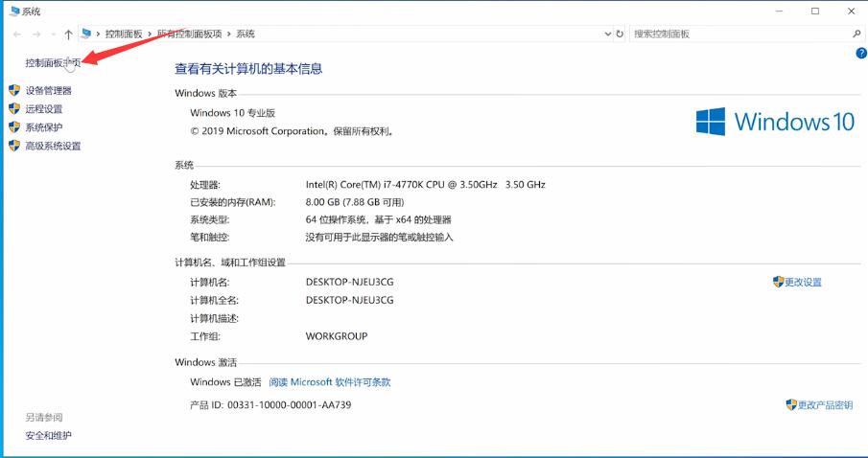Click the pen and touch value text
Viewport: 868px width, 458px height.
(x=379, y=238)
